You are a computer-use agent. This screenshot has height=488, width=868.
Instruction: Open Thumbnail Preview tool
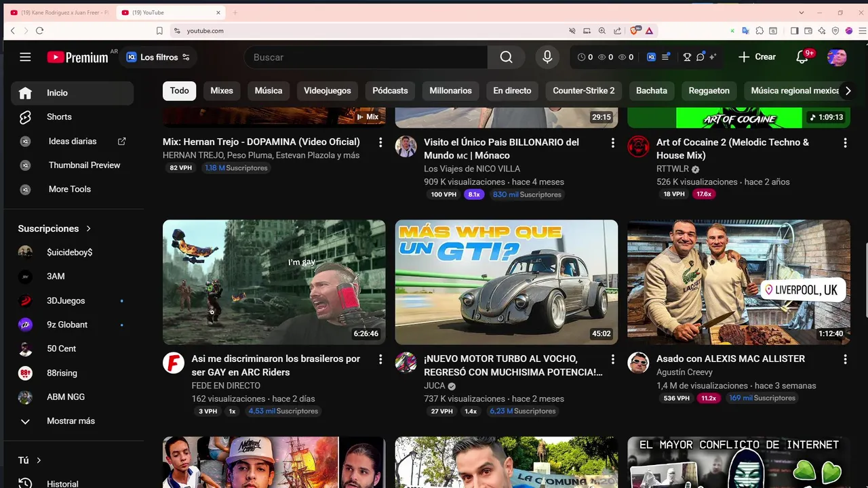coord(72,165)
